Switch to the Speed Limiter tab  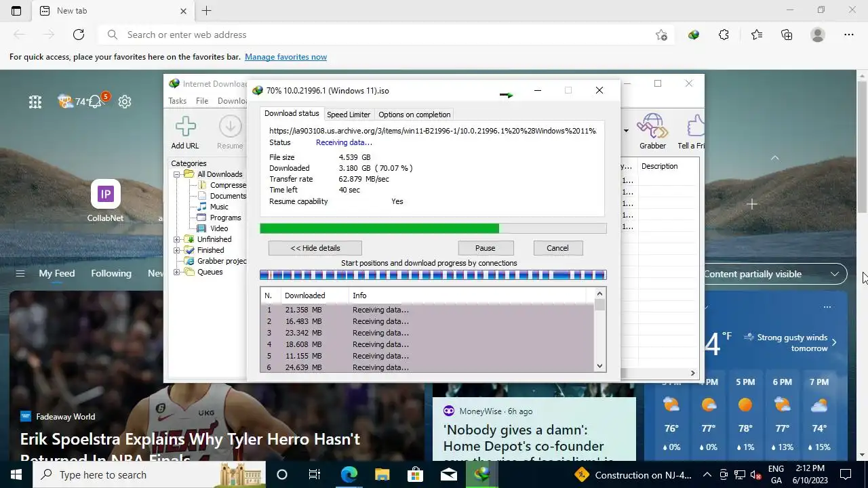coord(349,115)
